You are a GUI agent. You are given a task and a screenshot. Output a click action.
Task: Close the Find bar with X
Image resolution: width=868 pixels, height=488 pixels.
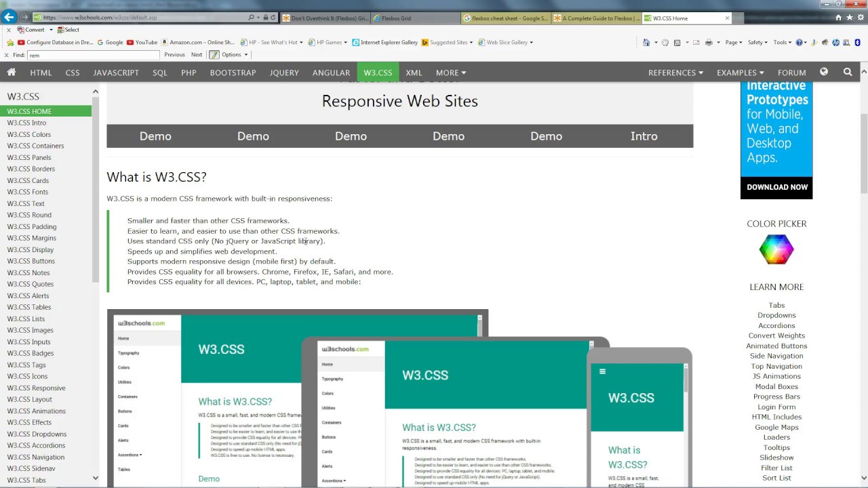point(7,55)
